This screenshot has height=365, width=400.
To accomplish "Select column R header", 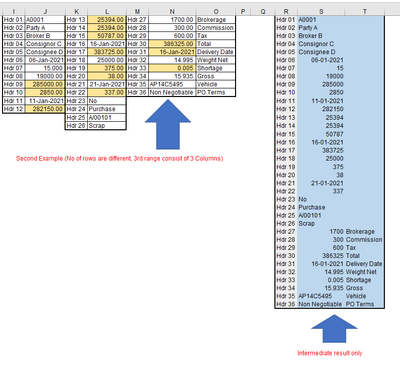I will click(x=286, y=11).
